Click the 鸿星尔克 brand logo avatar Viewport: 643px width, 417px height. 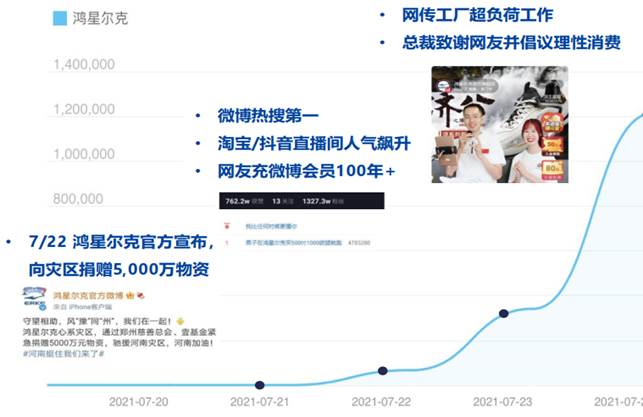[34, 298]
